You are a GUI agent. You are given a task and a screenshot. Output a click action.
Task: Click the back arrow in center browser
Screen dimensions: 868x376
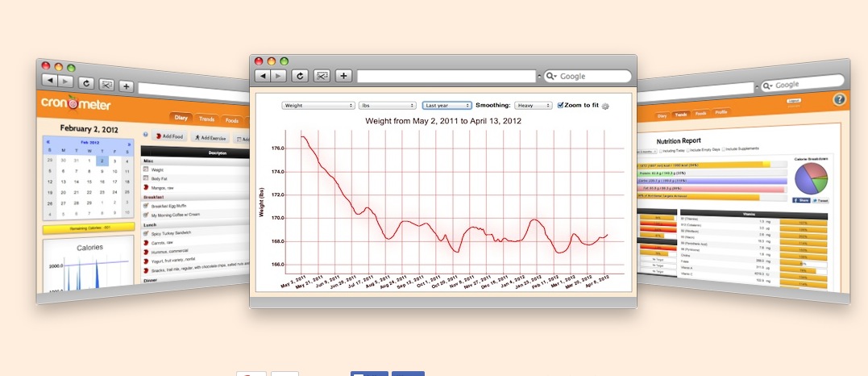263,76
